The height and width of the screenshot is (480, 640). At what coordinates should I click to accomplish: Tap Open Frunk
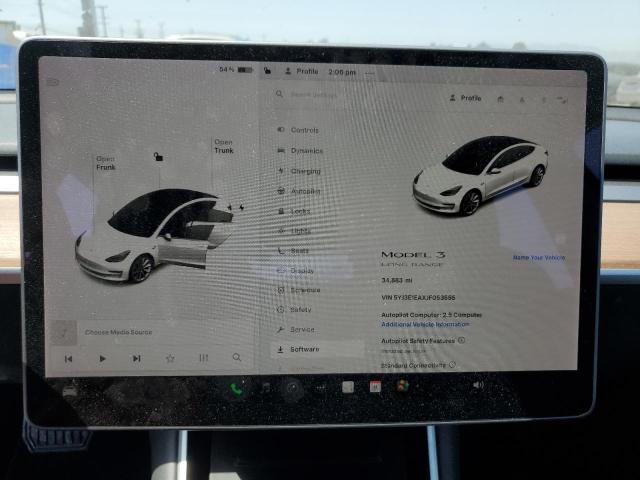click(106, 163)
